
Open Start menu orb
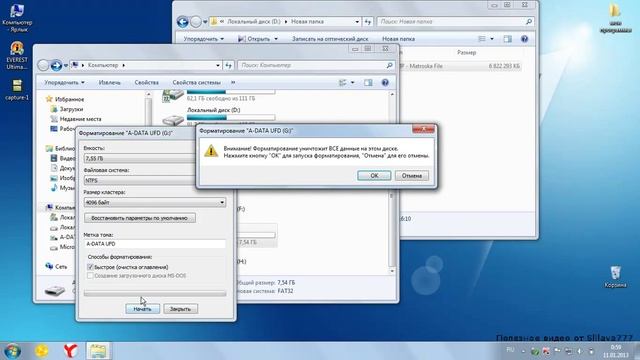[x=13, y=351]
